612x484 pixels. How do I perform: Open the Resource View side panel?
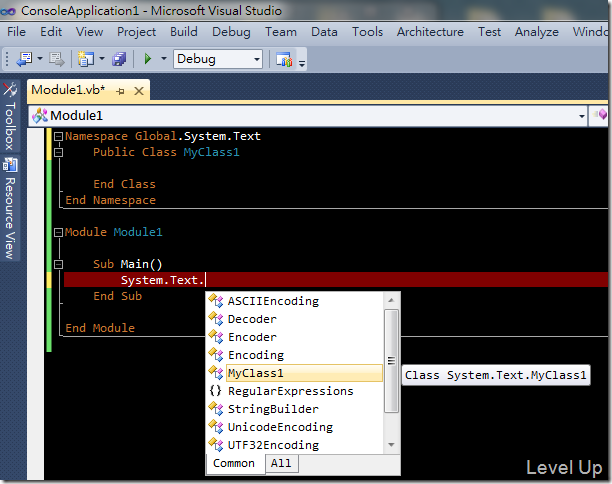click(10, 209)
